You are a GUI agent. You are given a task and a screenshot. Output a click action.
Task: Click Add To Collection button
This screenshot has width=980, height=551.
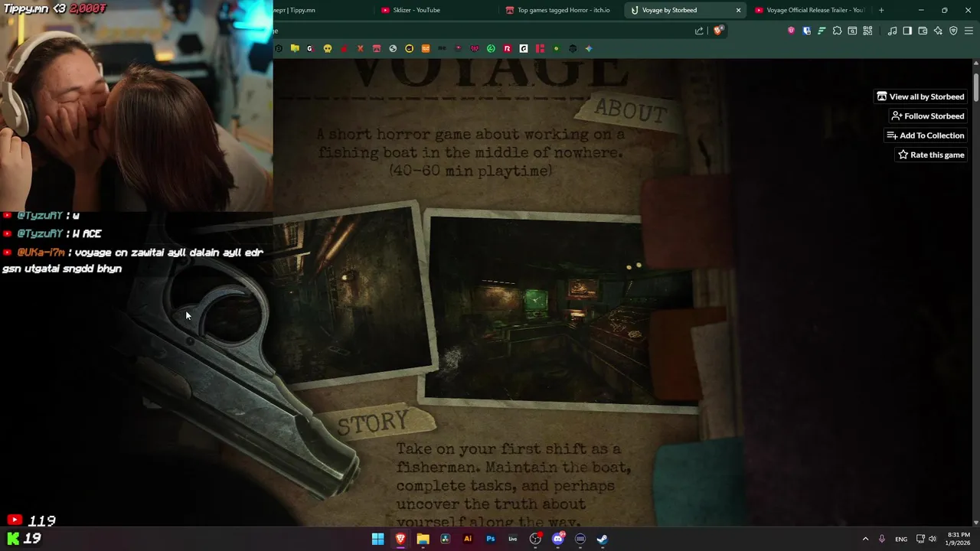[925, 135]
